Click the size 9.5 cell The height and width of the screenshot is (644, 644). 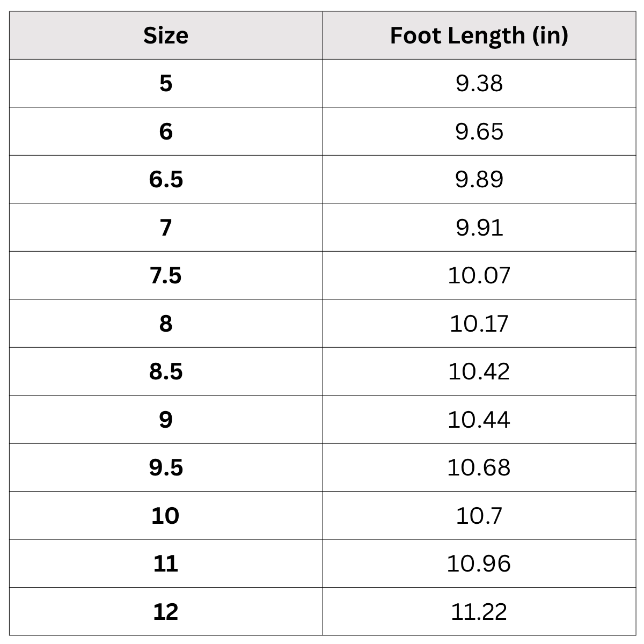166,467
